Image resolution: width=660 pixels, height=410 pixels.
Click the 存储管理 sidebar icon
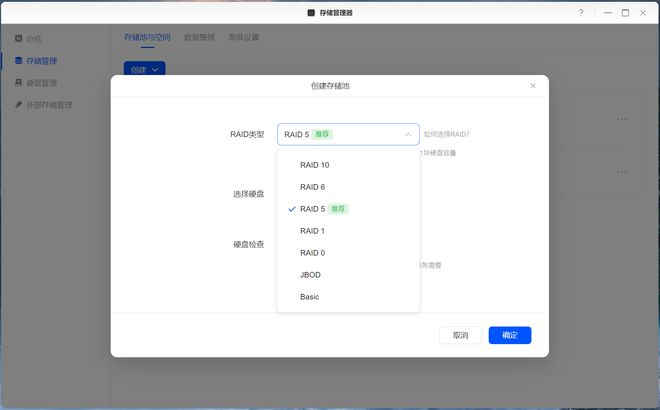[x=18, y=60]
